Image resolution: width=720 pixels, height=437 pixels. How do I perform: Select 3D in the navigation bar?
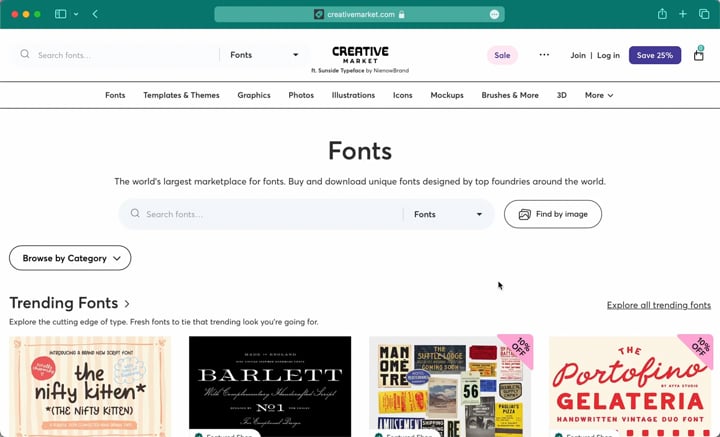[x=562, y=95]
